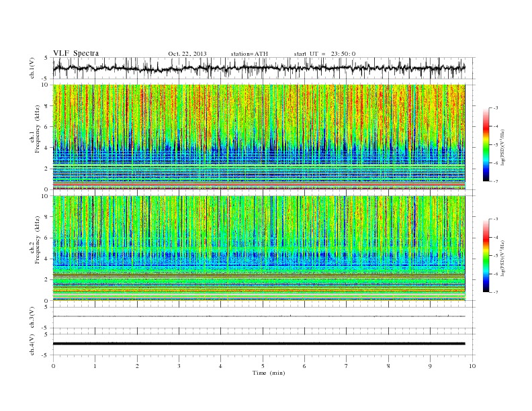Click the 2 kHz tick on ch.2 spectrogram
532x411 pixels.
(47, 280)
